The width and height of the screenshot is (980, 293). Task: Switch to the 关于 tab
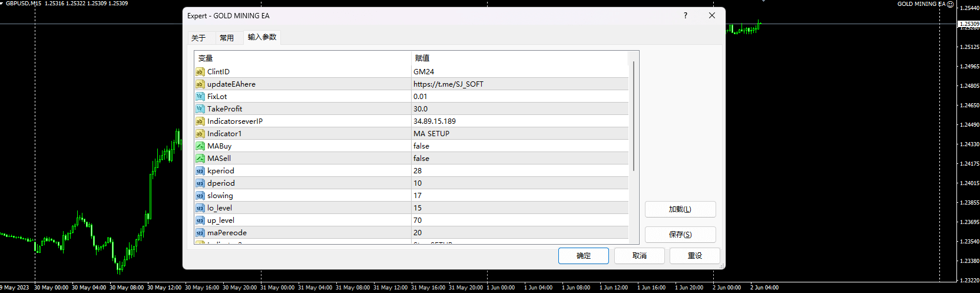click(x=198, y=38)
